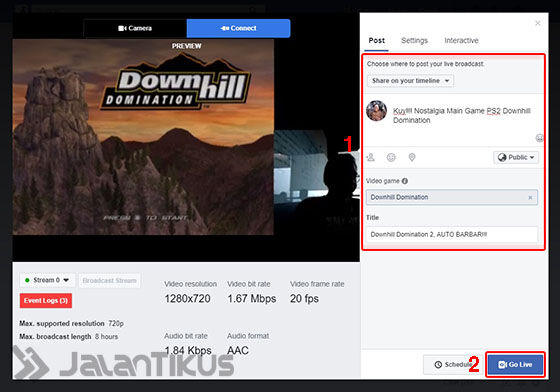This screenshot has width=560, height=392.
Task: Click the Max. broadcast length 8 hours text
Action: [x=69, y=337]
